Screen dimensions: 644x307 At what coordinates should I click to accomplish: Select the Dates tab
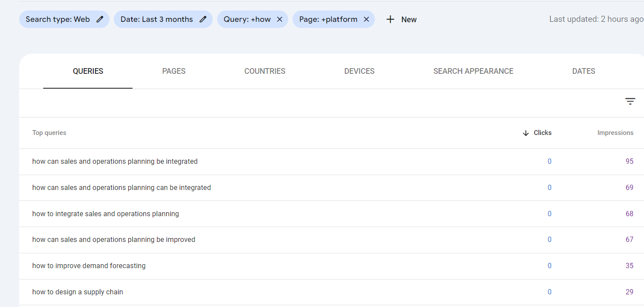point(583,71)
